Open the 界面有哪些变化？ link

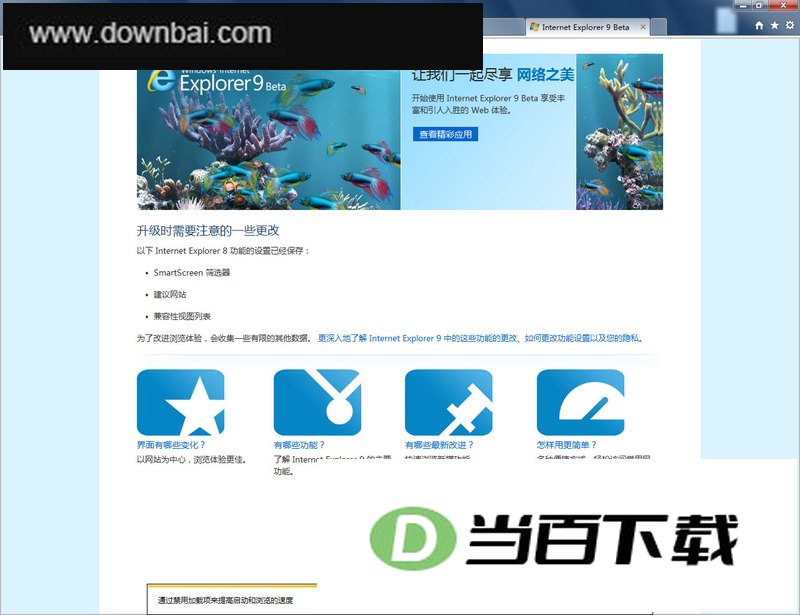(171, 445)
